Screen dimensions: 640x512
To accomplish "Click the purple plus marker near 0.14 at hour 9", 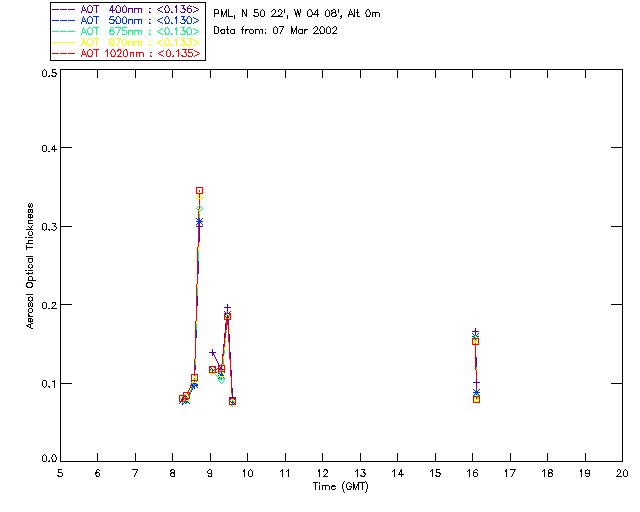I will pyautogui.click(x=212, y=352).
